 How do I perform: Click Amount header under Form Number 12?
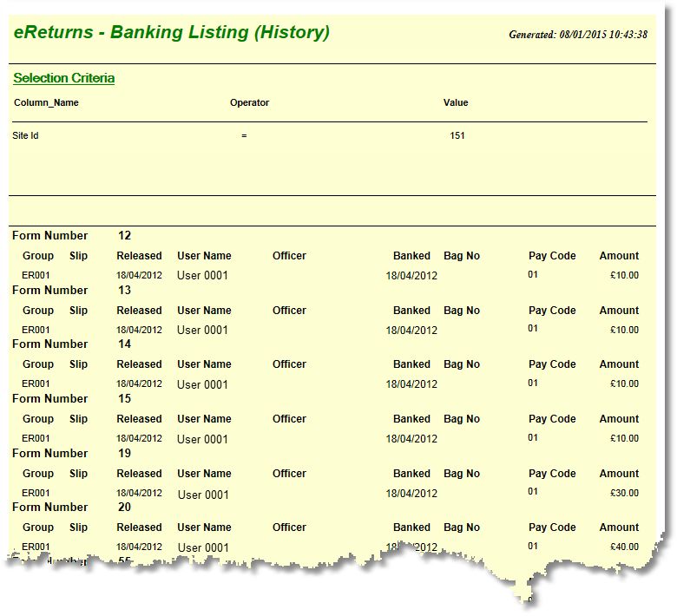[x=619, y=256]
